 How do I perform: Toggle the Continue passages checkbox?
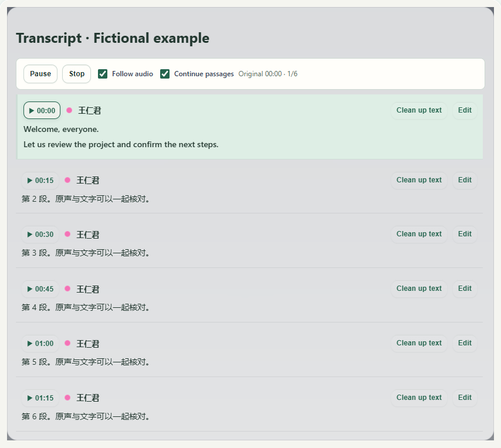(x=165, y=74)
